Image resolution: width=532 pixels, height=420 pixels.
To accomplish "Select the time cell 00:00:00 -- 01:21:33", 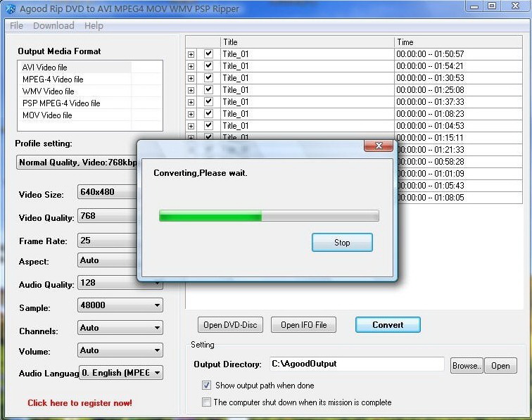I will 460,150.
